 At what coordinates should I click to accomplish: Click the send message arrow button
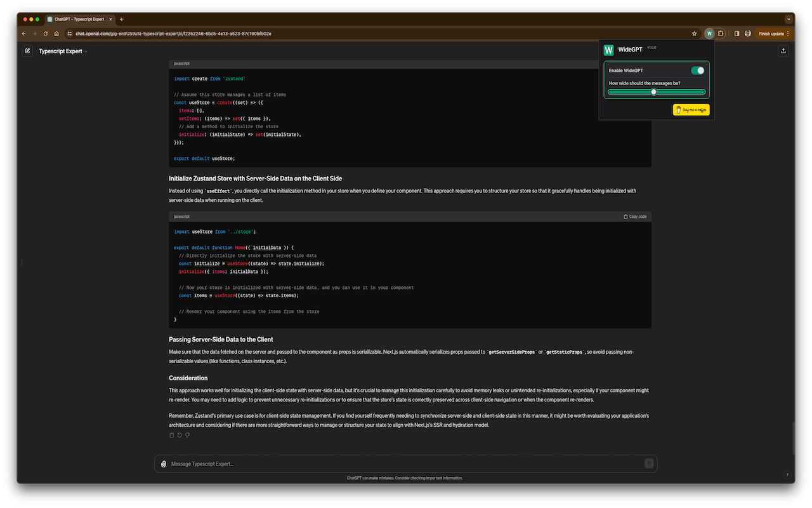pos(649,464)
